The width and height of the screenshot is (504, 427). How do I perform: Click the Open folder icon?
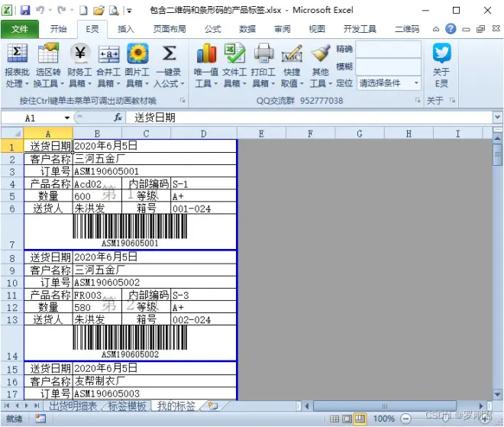click(99, 10)
